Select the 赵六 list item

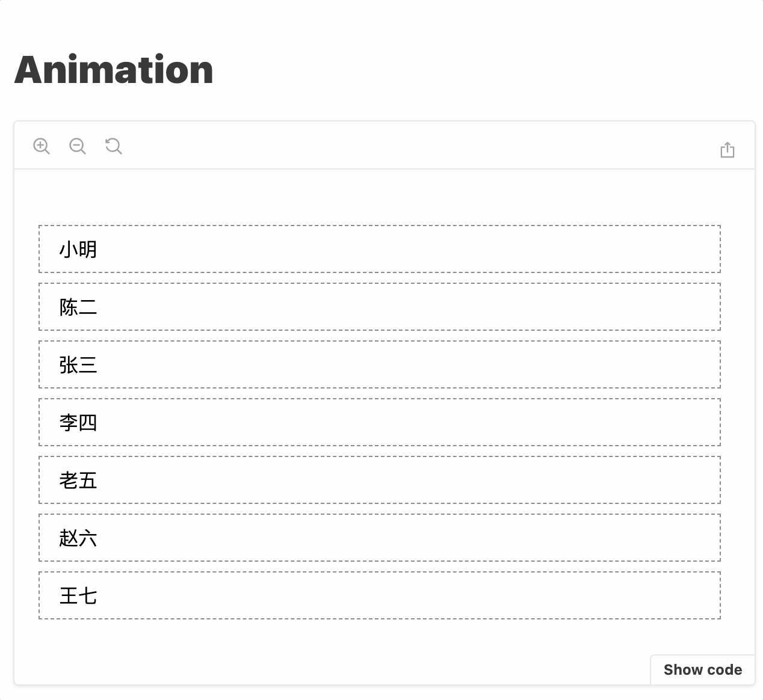[379, 538]
